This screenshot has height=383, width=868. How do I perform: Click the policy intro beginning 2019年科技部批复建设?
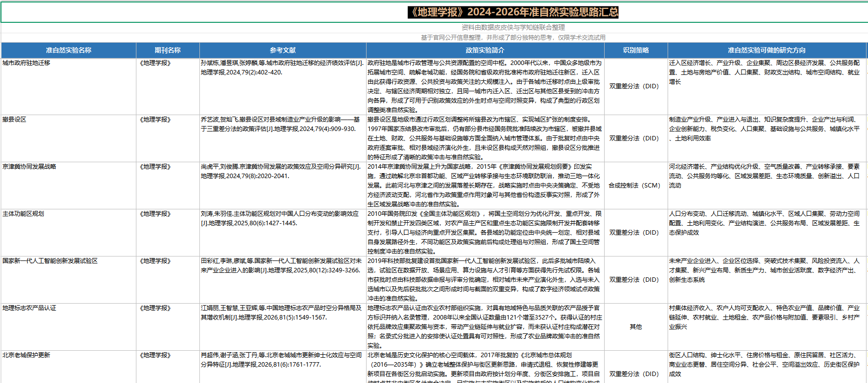click(x=485, y=280)
